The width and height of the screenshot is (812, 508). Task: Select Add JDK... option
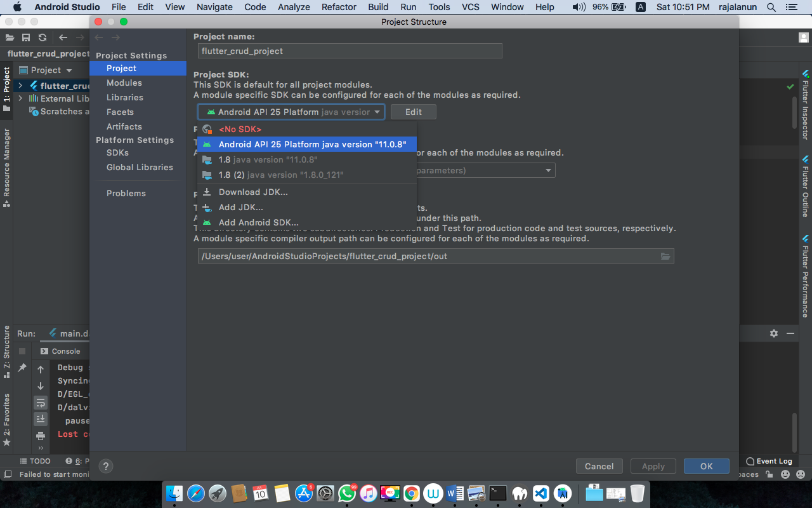(307, 207)
